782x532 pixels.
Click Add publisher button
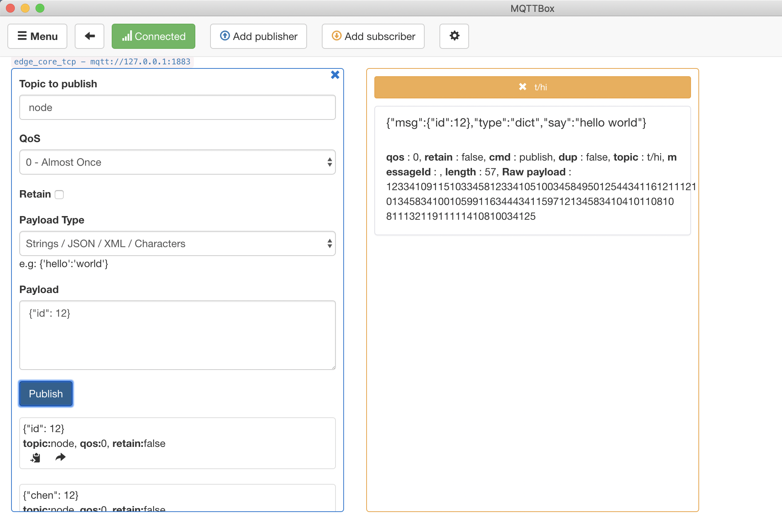tap(259, 36)
